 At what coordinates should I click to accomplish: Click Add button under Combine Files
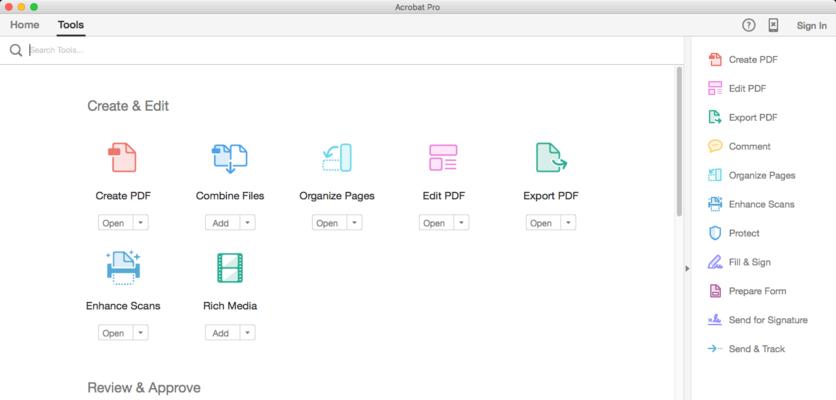tap(223, 223)
